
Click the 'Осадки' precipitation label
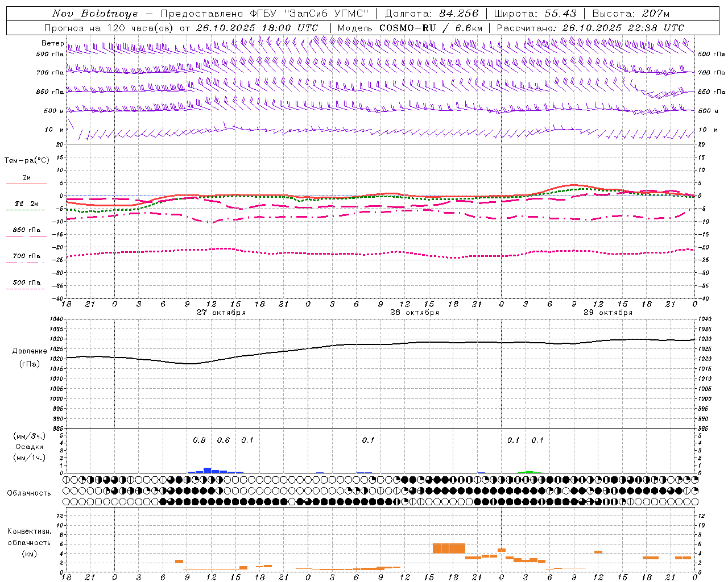[x=30, y=447]
